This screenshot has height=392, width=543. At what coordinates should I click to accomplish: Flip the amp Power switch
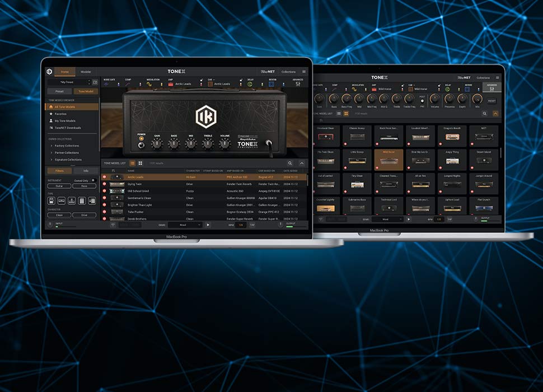[x=141, y=144]
